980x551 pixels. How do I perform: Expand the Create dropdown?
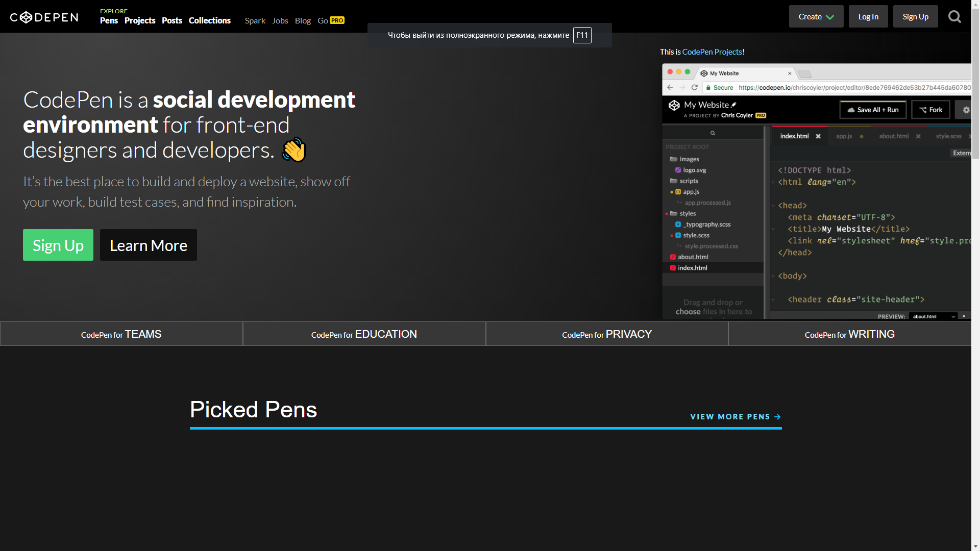click(816, 16)
